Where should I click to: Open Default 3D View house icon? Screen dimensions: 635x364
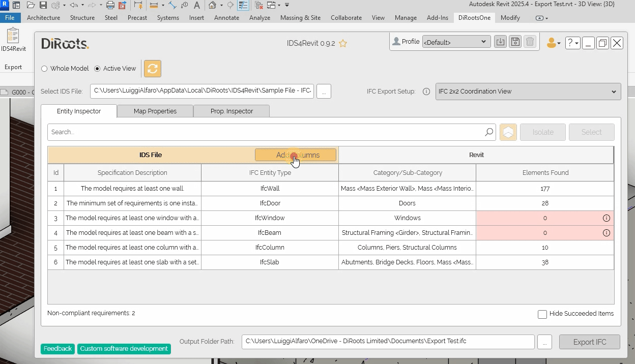point(212,5)
